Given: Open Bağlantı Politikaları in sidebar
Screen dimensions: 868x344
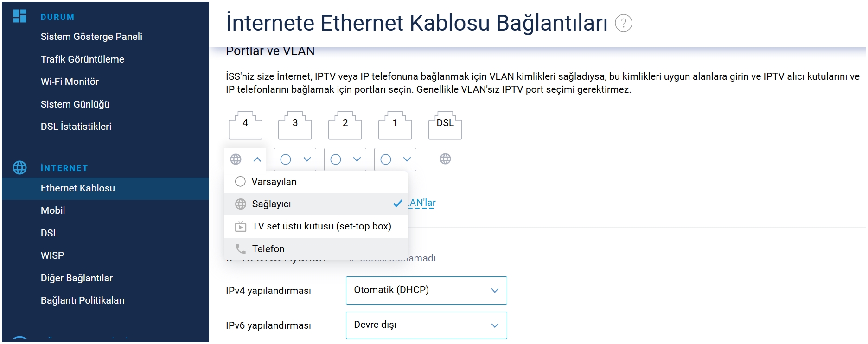Looking at the screenshot, I should tap(83, 300).
